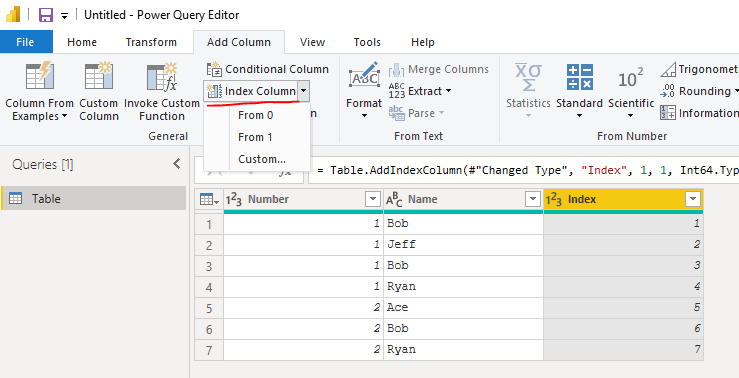The height and width of the screenshot is (378, 739).
Task: Click the Column From Examples icon
Action: click(x=40, y=75)
